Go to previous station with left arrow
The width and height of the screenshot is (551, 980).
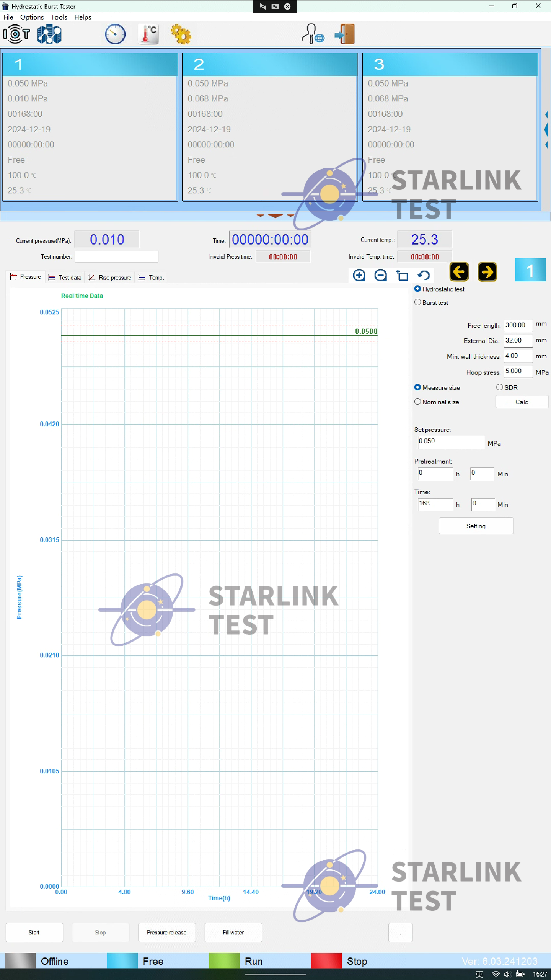[x=459, y=272]
